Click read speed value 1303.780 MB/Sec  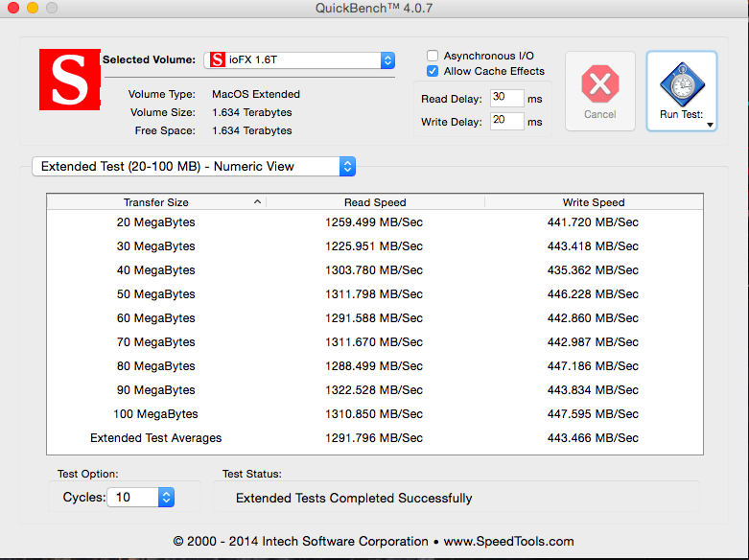pyautogui.click(x=374, y=270)
